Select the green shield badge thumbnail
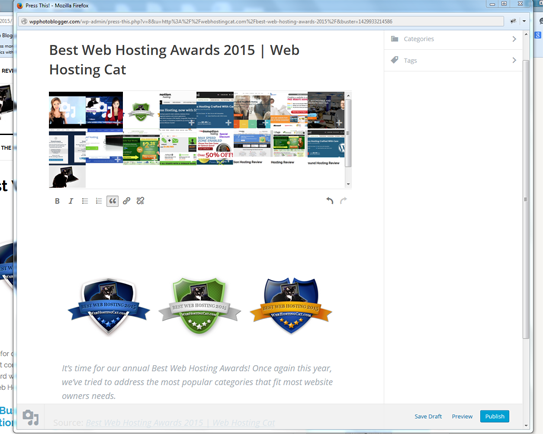The width and height of the screenshot is (543, 434). click(141, 110)
